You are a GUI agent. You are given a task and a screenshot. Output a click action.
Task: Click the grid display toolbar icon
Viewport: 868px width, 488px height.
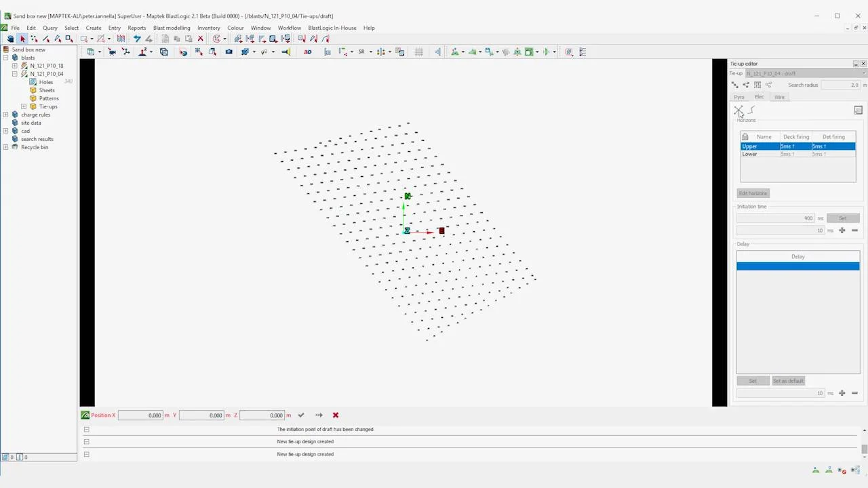pyautogui.click(x=418, y=52)
